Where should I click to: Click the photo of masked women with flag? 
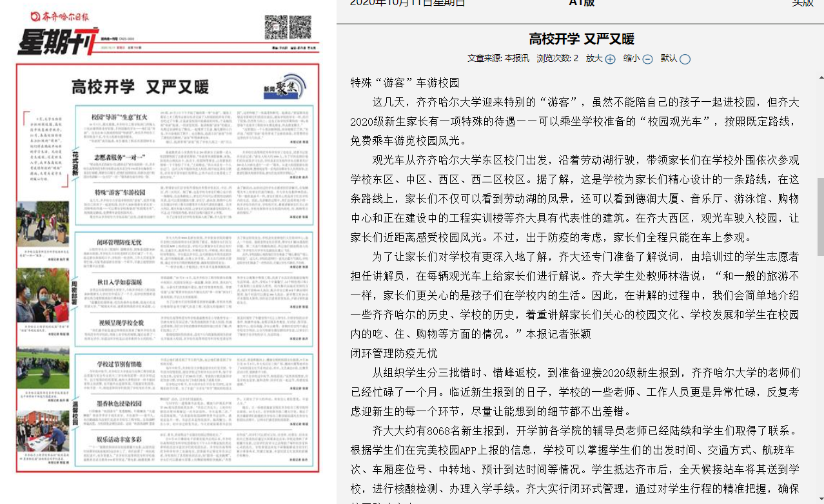point(43,296)
